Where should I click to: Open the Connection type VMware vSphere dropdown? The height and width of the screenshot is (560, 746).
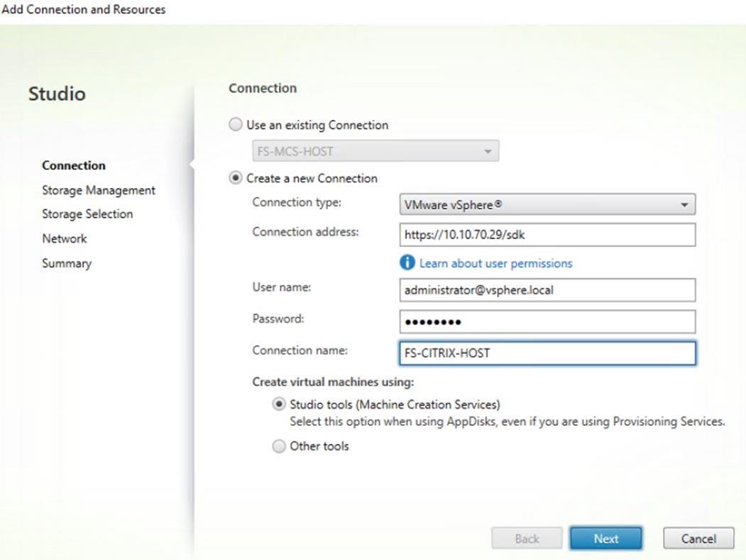pyautogui.click(x=547, y=204)
